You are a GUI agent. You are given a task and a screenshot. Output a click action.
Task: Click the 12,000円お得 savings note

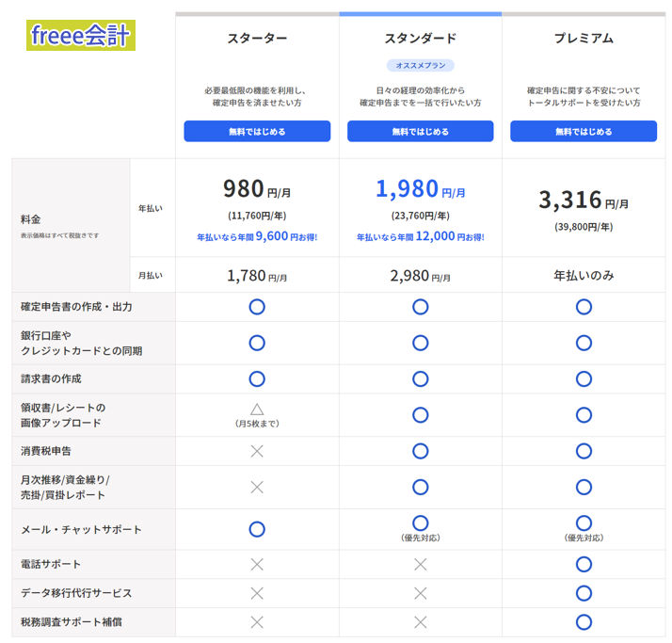click(x=421, y=236)
